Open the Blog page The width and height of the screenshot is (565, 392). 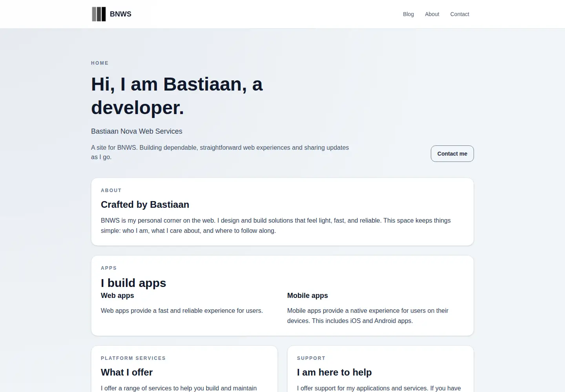[x=408, y=14]
